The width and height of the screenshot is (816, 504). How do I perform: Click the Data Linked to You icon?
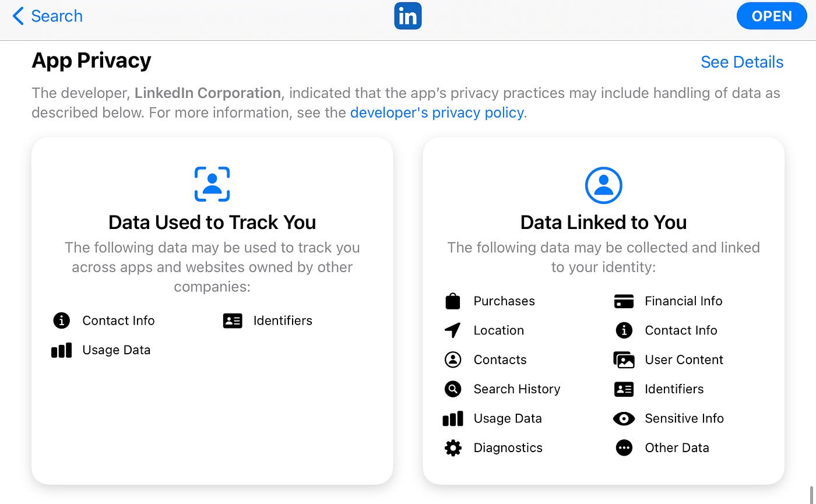(603, 185)
